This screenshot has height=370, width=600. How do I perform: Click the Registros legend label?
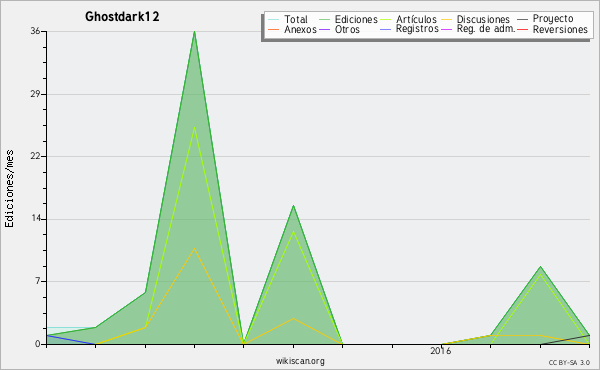pyautogui.click(x=417, y=29)
